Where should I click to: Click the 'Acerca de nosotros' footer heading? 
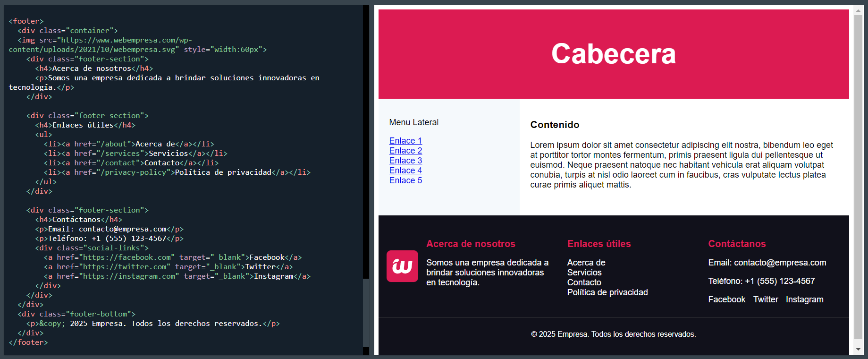pos(471,244)
